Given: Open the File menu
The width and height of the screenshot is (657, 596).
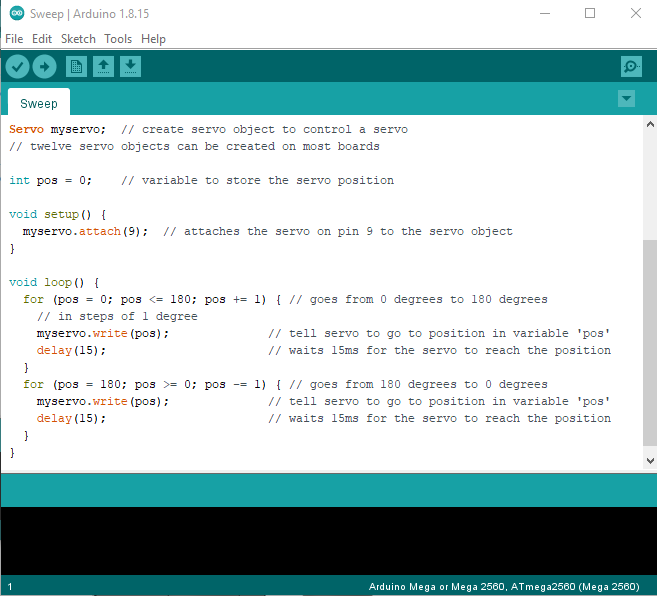Looking at the screenshot, I should click(14, 39).
